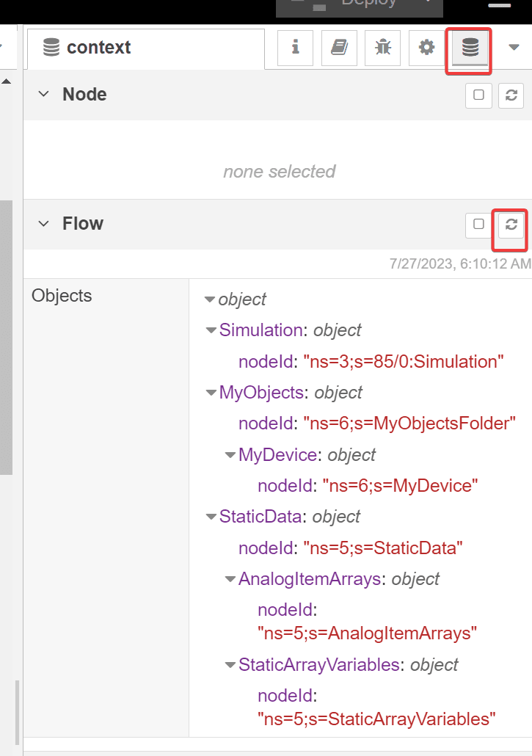This screenshot has height=756, width=532.
Task: Collapse the StaticData object entry
Action: [x=211, y=516]
